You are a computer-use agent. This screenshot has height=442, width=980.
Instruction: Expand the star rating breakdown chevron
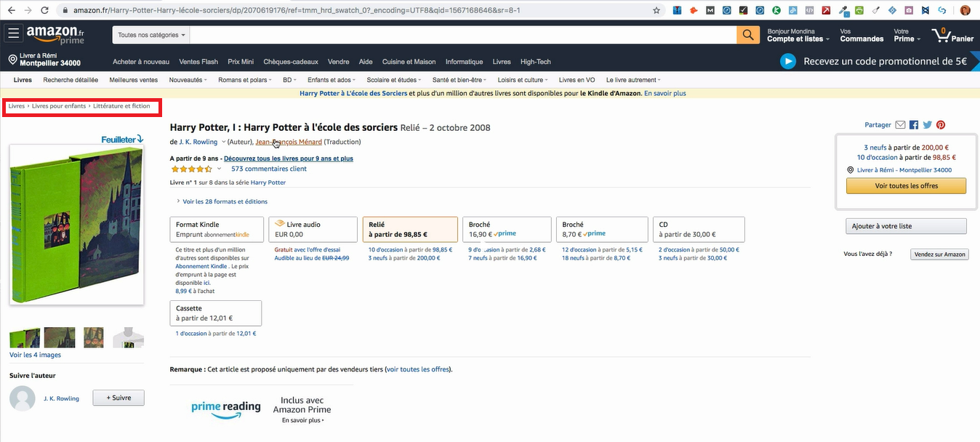point(219,169)
